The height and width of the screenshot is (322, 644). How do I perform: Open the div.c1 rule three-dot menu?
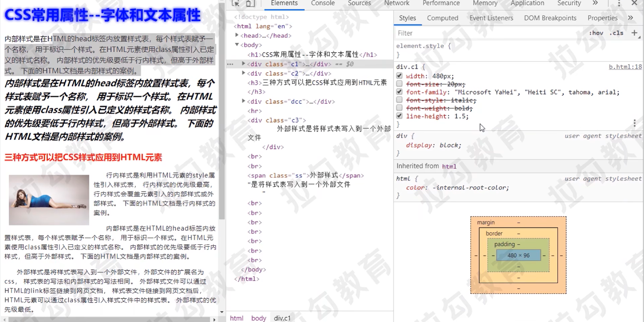click(x=635, y=123)
